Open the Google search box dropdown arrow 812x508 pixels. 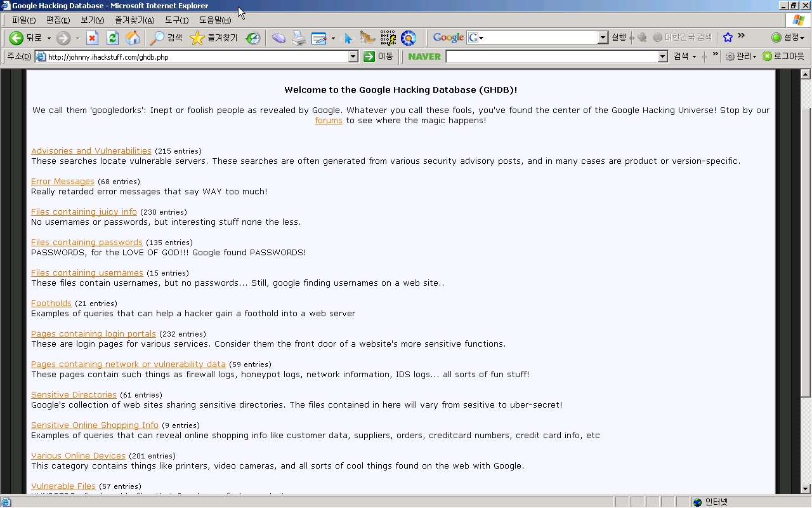coord(603,37)
